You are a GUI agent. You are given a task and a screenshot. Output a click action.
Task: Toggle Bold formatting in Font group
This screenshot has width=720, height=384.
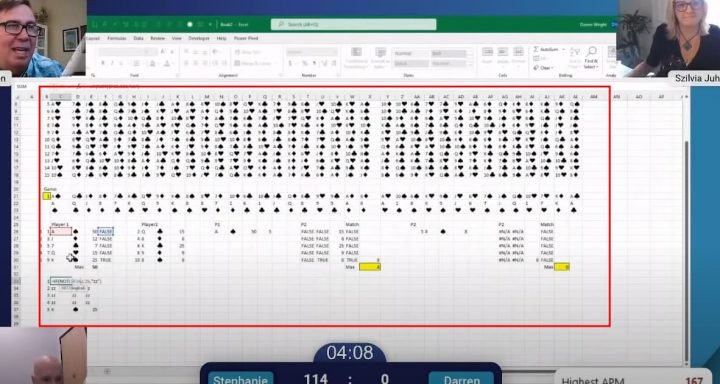(104, 63)
